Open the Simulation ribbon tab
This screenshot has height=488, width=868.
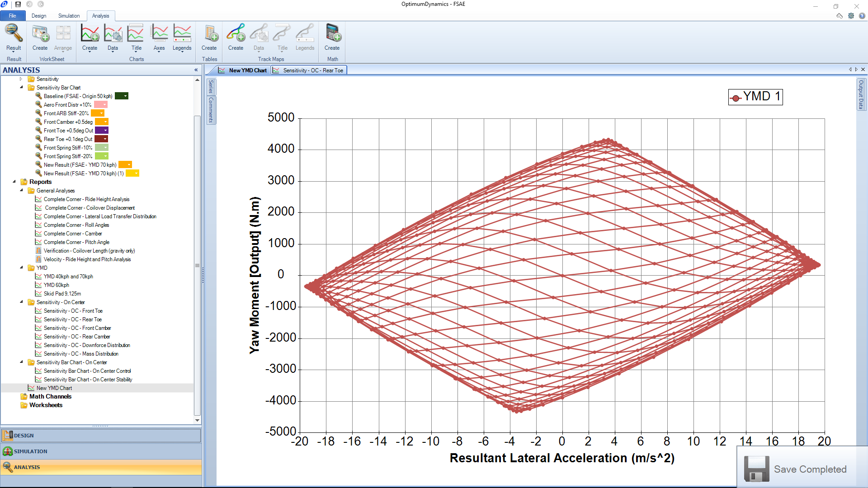point(69,15)
